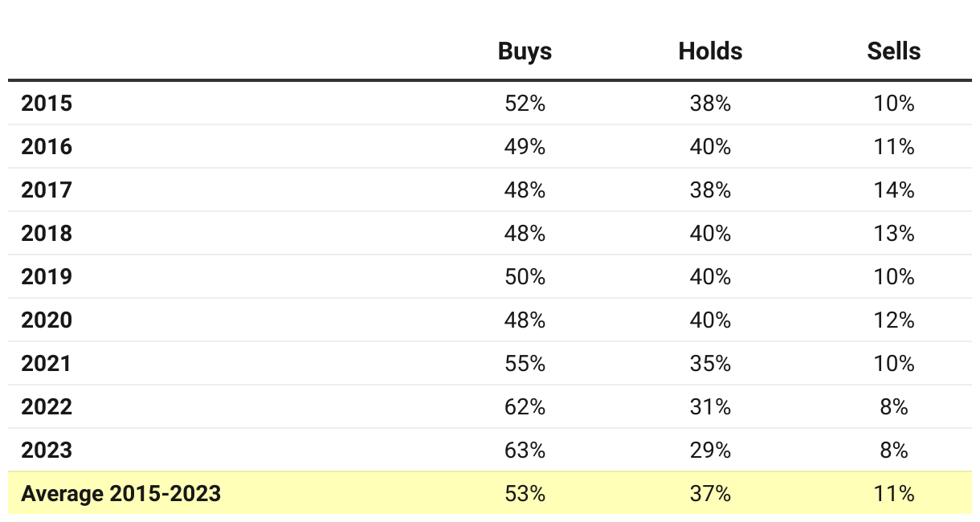The height and width of the screenshot is (522, 980).
Task: Select the 2023 row label
Action: (x=47, y=451)
